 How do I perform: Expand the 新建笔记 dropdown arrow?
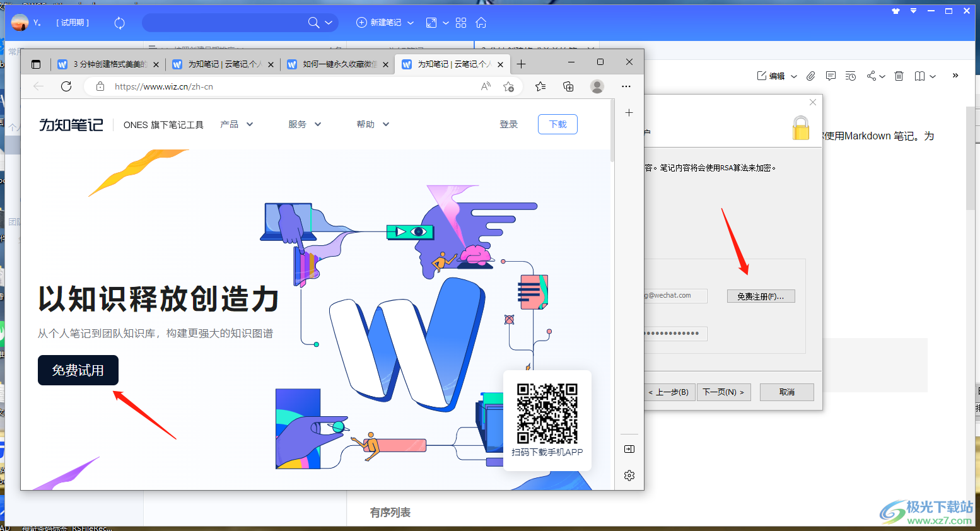[411, 23]
